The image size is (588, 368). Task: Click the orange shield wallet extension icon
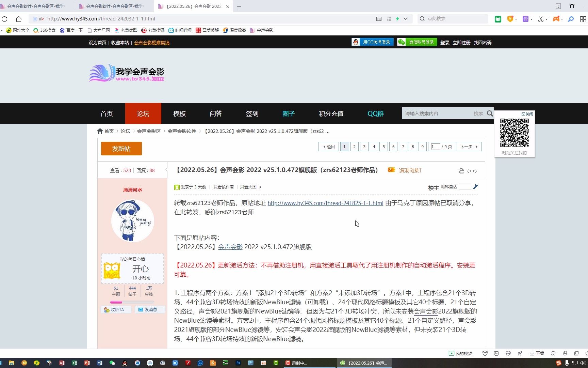(x=510, y=19)
